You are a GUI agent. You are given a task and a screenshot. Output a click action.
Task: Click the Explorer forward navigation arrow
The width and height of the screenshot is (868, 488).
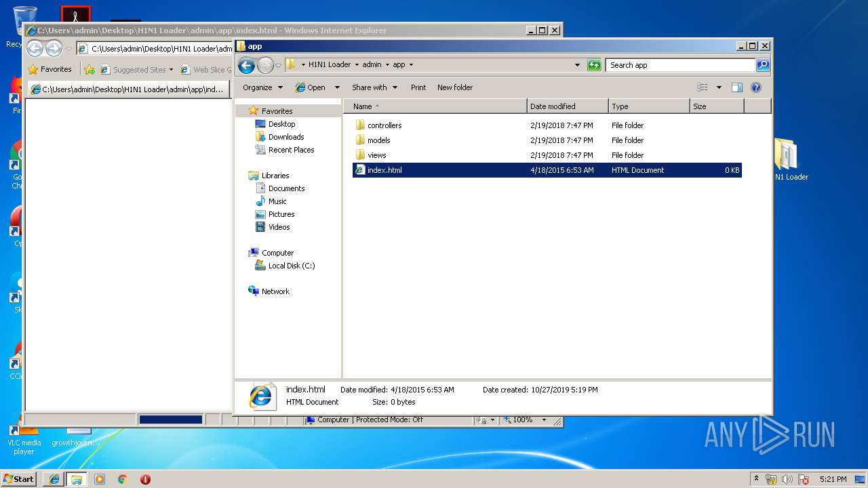click(265, 65)
